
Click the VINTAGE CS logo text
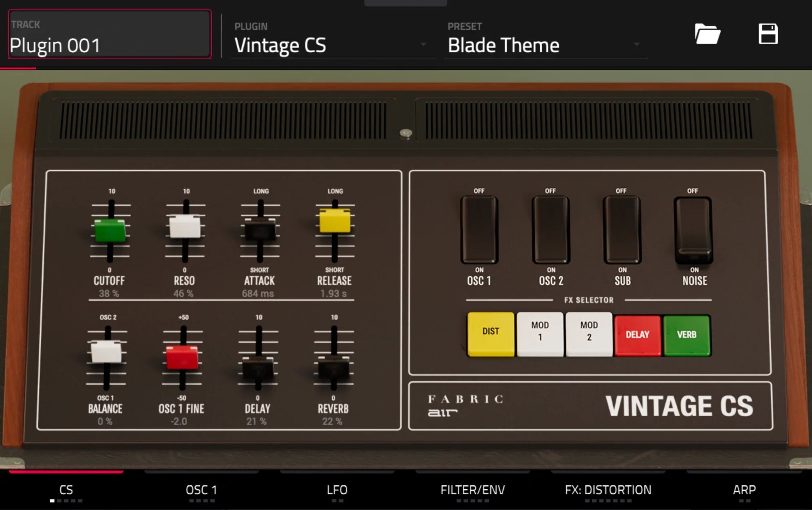[679, 406]
